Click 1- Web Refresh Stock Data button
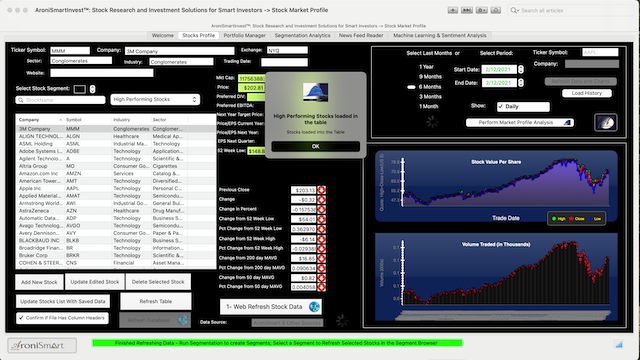The image size is (640, 360). point(271,307)
